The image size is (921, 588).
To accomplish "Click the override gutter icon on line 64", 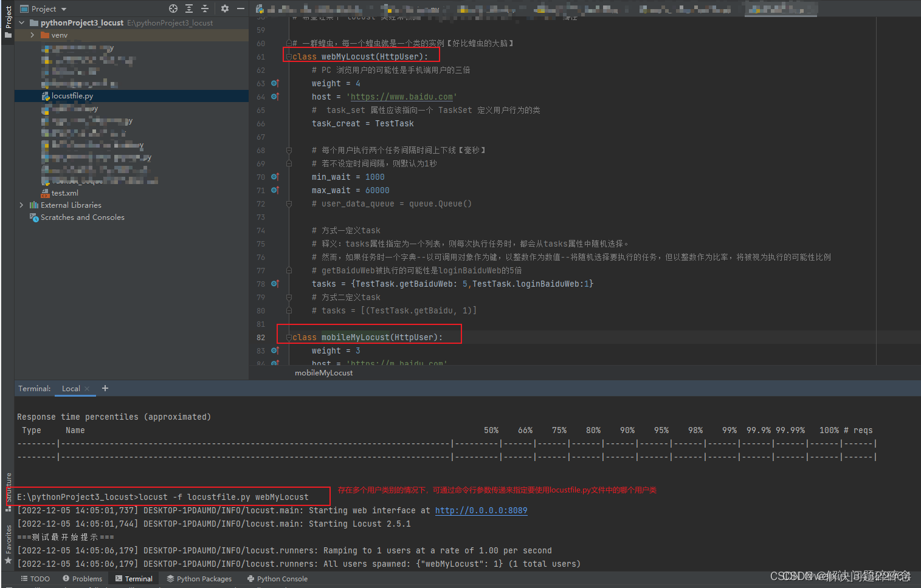I will tap(275, 97).
